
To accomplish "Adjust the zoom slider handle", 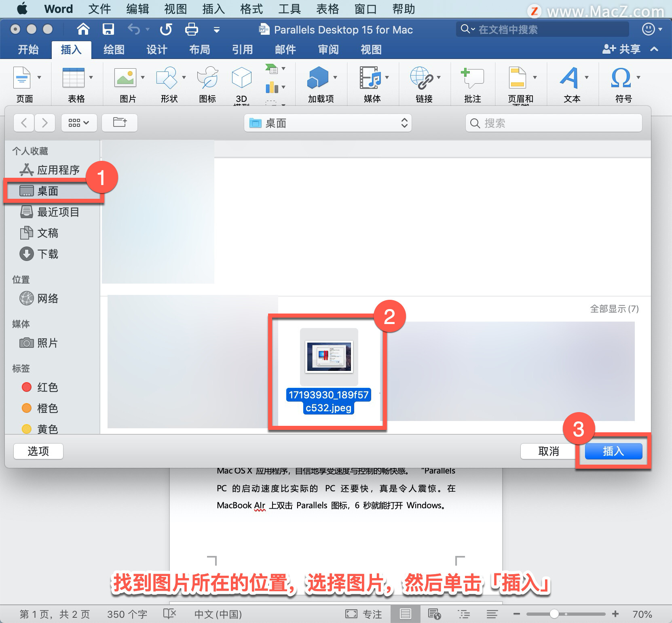I will click(554, 614).
